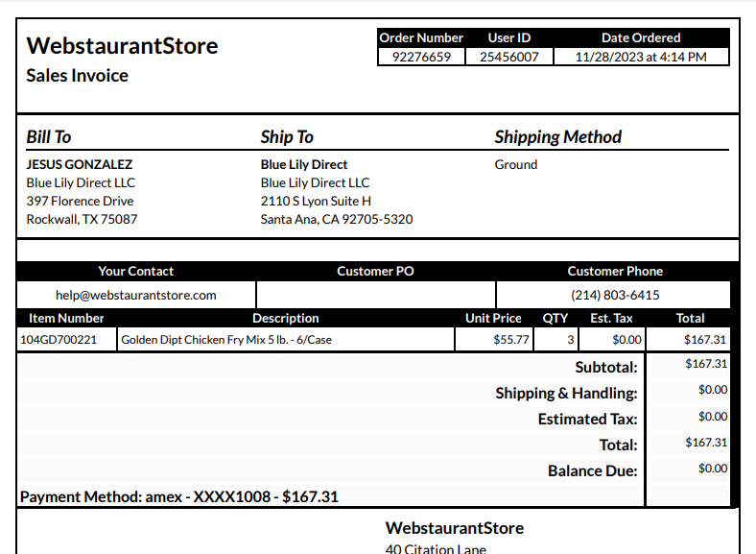Select the customer phone number (214) 803-6415

click(615, 295)
